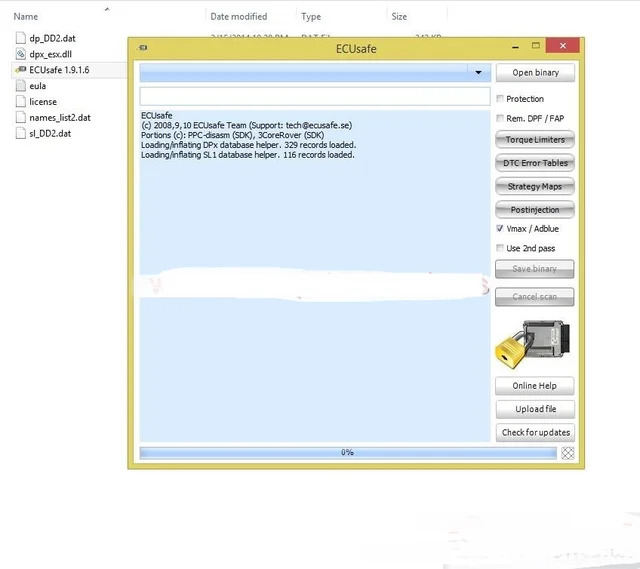Click the license file name
Image resolution: width=640 pixels, height=569 pixels.
point(43,102)
